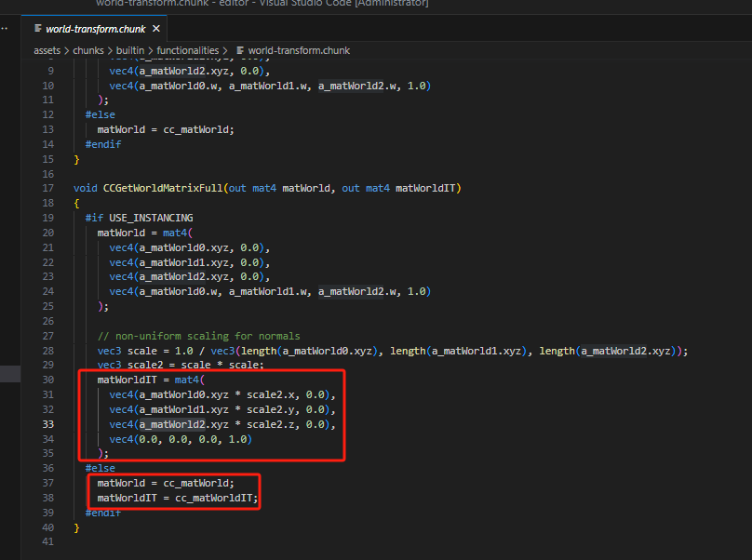Click 'matWorld = cc_matWorld;' on line 37
Image resolution: width=752 pixels, height=560 pixels.
coord(166,483)
